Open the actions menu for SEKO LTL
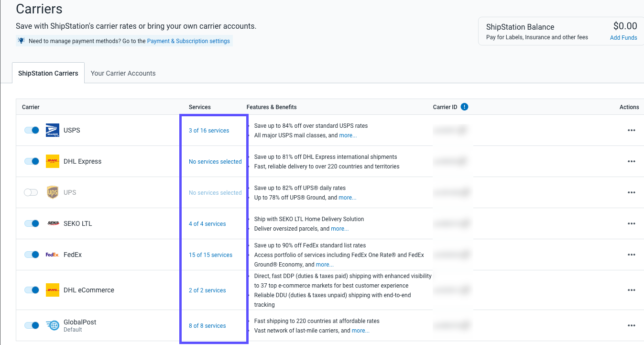Viewport: 644px width, 345px height. 632,223
